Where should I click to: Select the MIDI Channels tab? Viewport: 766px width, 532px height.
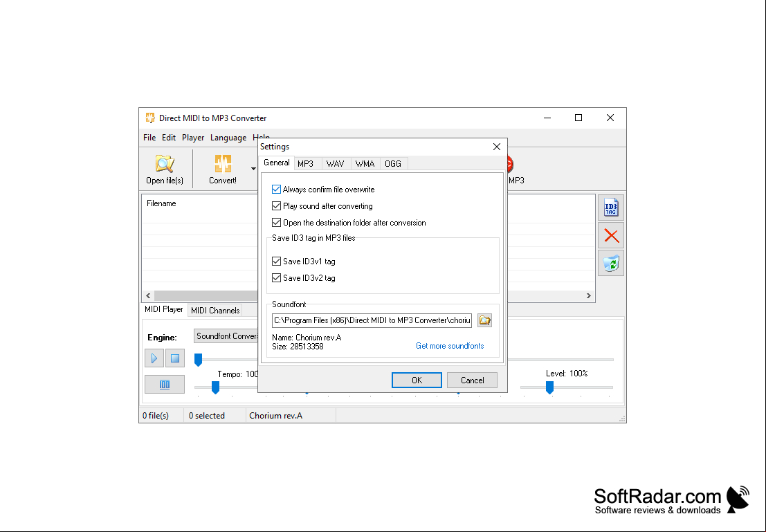[x=215, y=310]
